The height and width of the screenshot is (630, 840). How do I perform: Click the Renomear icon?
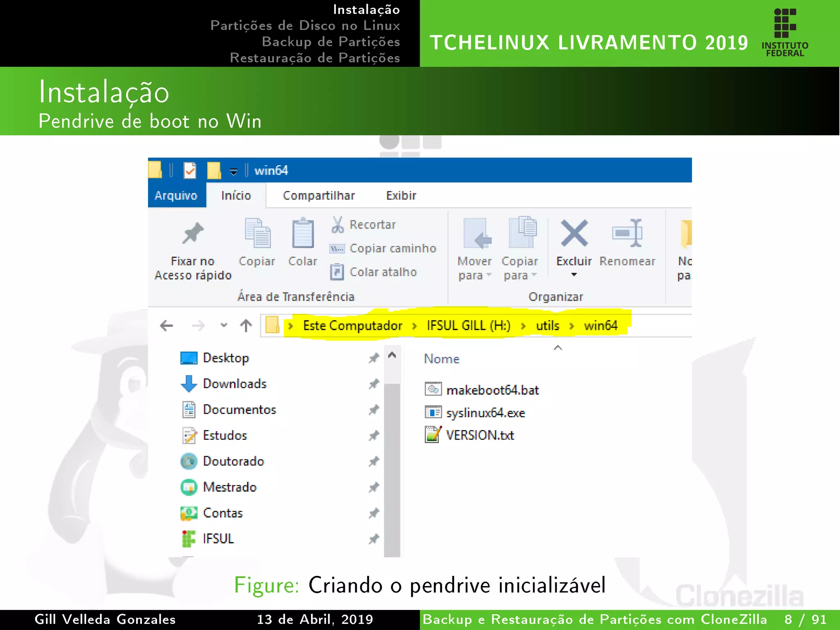pos(628,233)
